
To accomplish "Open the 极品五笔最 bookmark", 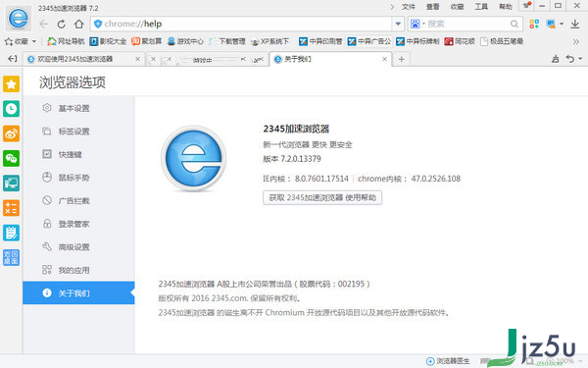I will (502, 41).
